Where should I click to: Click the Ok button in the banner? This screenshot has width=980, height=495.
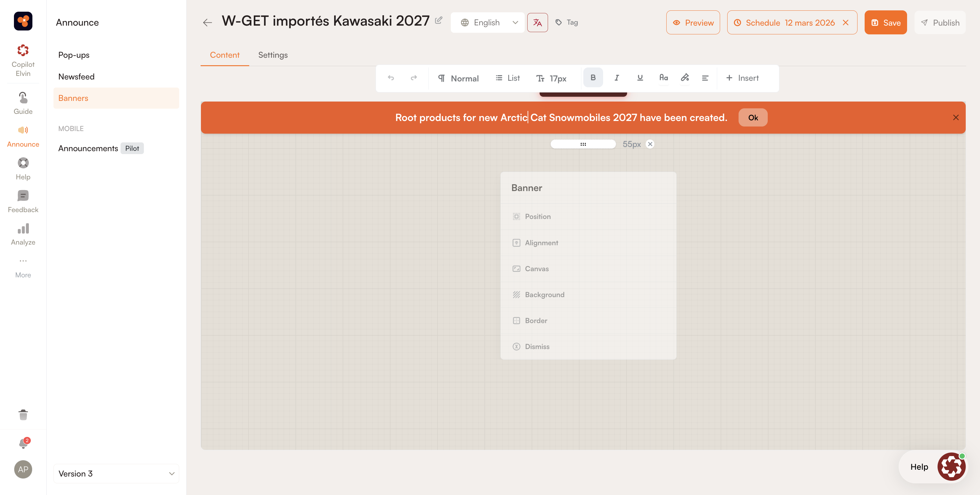(752, 118)
